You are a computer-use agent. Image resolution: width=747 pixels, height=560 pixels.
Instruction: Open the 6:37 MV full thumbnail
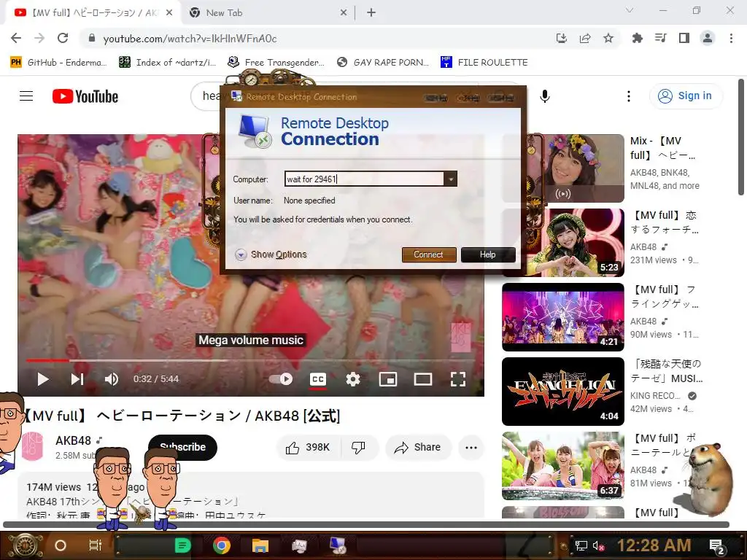point(563,466)
